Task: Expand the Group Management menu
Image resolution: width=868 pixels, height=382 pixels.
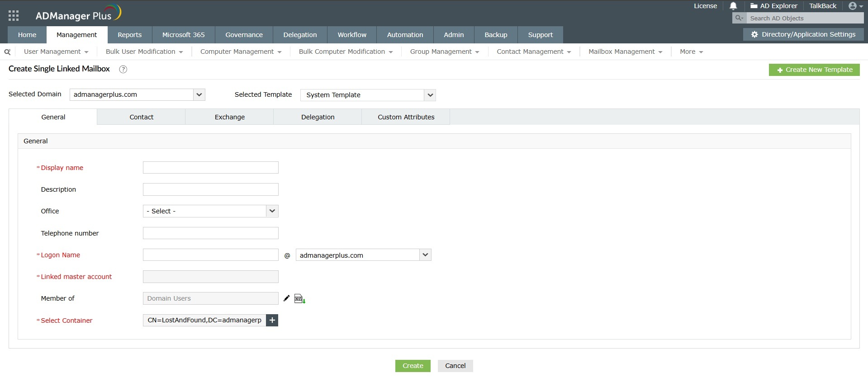Action: [x=445, y=52]
